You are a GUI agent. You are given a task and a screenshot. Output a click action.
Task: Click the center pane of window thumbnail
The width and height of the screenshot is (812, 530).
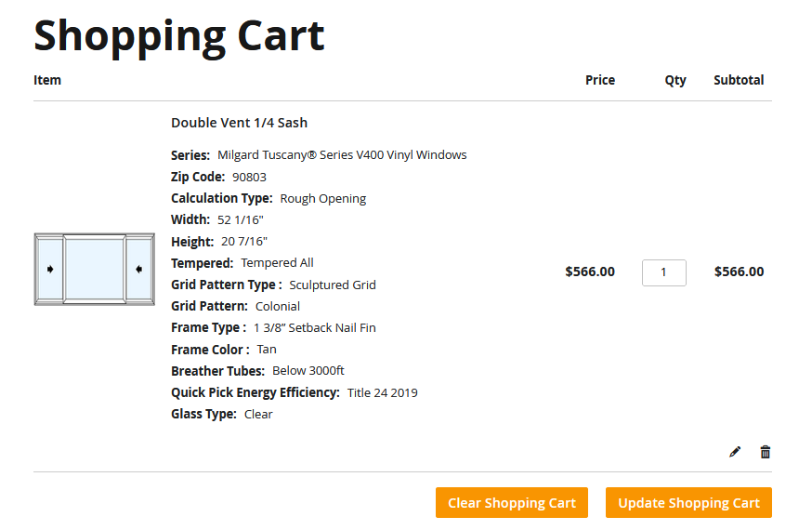(94, 269)
